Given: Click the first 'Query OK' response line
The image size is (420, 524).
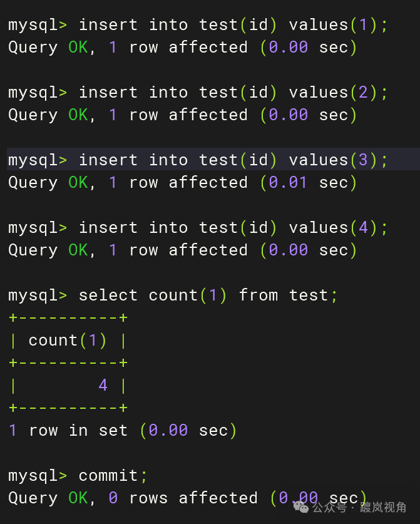Looking at the screenshot, I should [183, 48].
